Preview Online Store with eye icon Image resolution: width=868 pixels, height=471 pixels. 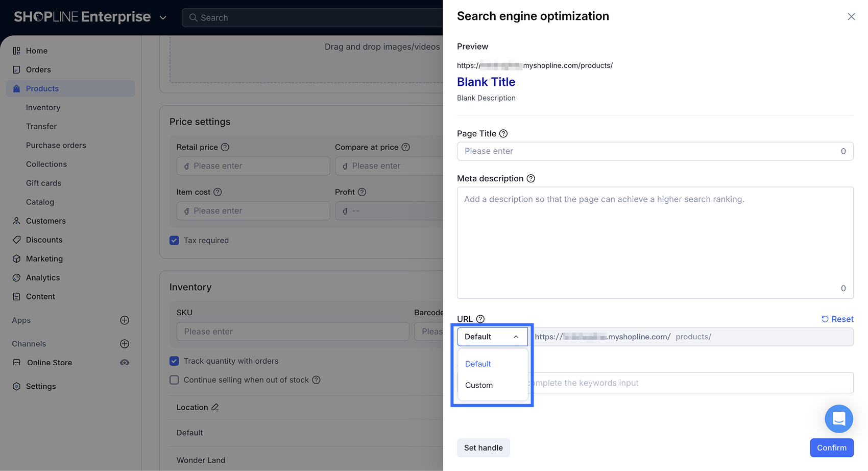pos(125,363)
